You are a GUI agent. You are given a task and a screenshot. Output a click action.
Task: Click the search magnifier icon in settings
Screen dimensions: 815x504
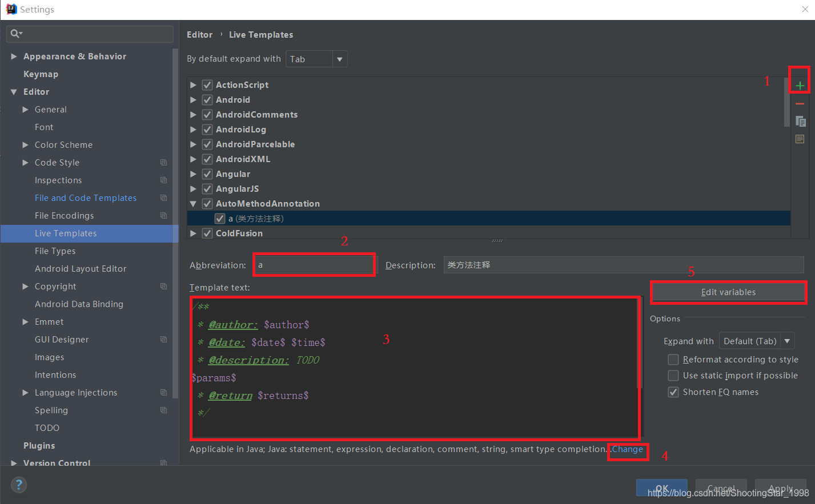tap(15, 34)
